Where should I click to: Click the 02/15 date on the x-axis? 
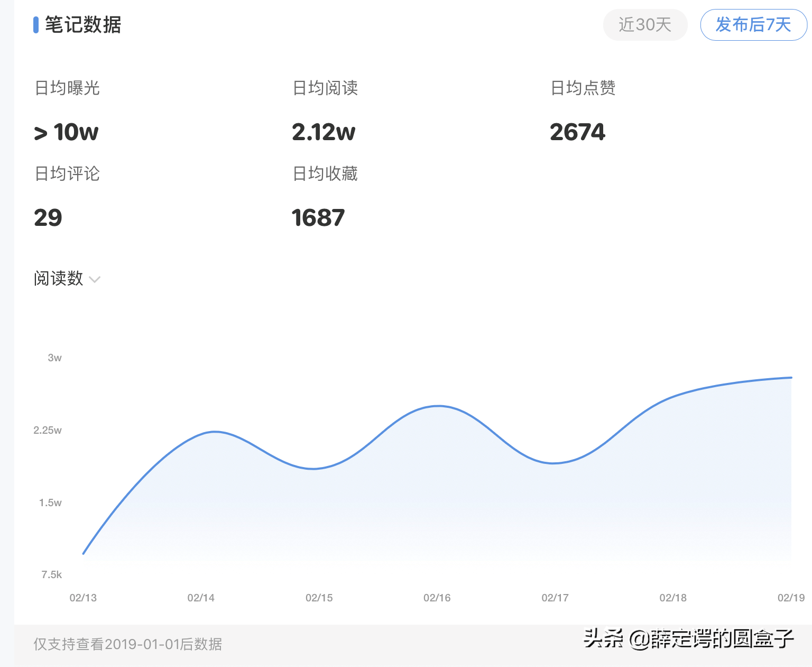(319, 598)
